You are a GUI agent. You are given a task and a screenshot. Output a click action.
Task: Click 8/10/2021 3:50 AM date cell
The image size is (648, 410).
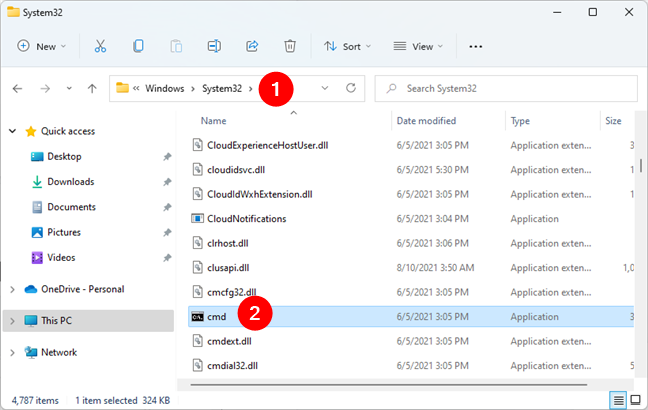[435, 268]
